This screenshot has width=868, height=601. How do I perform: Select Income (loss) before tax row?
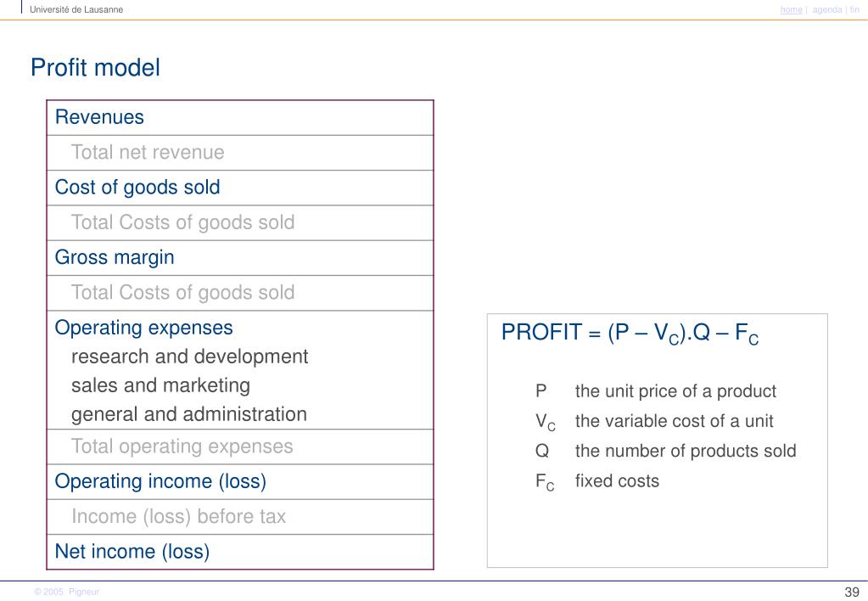pyautogui.click(x=239, y=517)
